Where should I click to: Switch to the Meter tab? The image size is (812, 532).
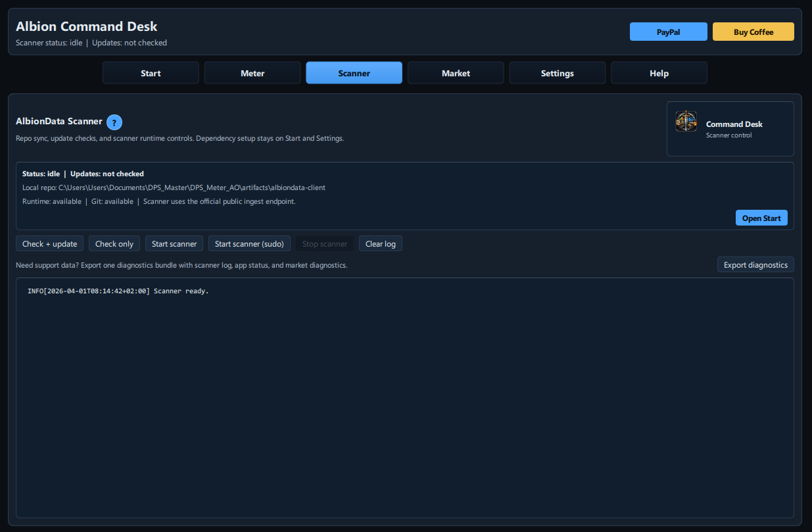click(x=252, y=72)
